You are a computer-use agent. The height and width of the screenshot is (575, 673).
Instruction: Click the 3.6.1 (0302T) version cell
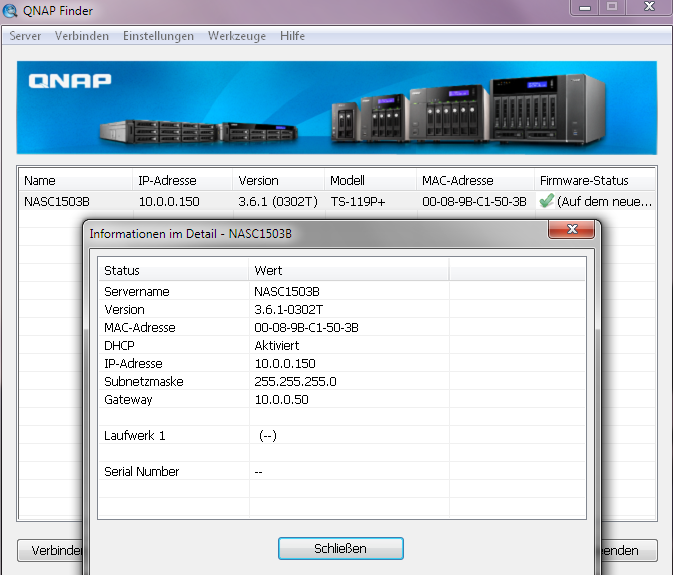tap(278, 201)
